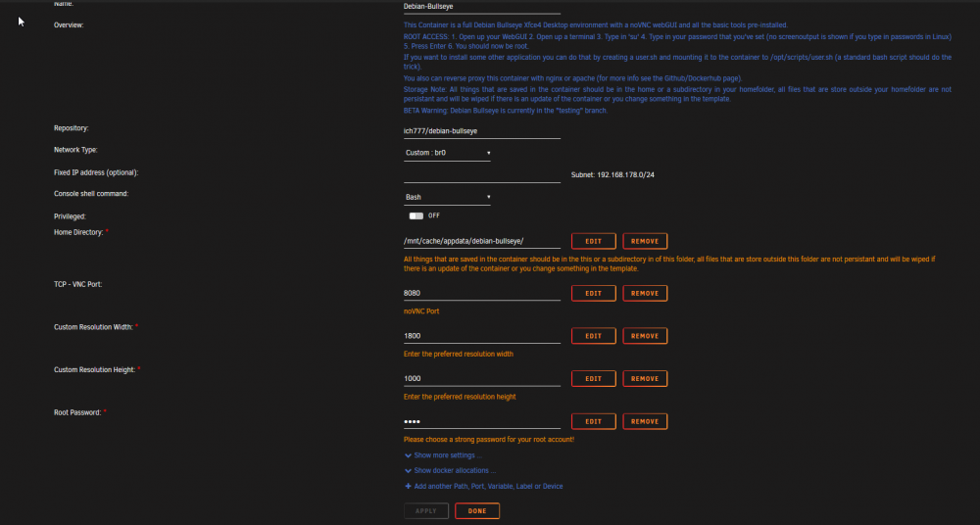Click the Fixed IP address input field
This screenshot has height=525, width=980.
[x=482, y=175]
